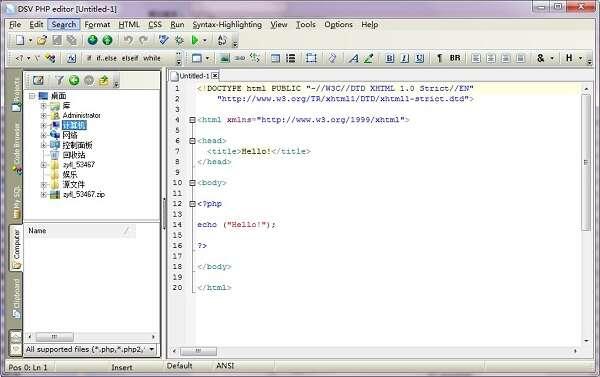Run the script with the green play button
Viewport: 600px width, 377px height.
coord(195,40)
